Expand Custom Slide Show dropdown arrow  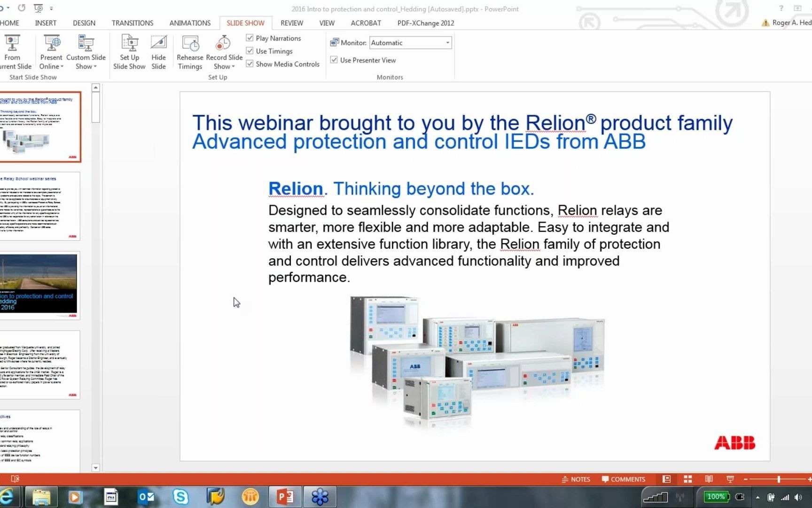pos(95,66)
